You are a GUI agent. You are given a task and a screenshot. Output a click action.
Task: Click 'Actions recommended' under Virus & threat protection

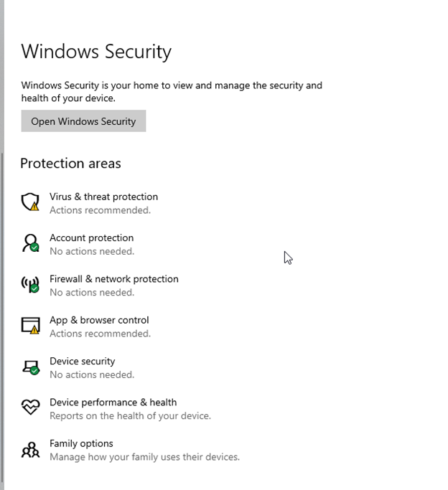(x=100, y=210)
